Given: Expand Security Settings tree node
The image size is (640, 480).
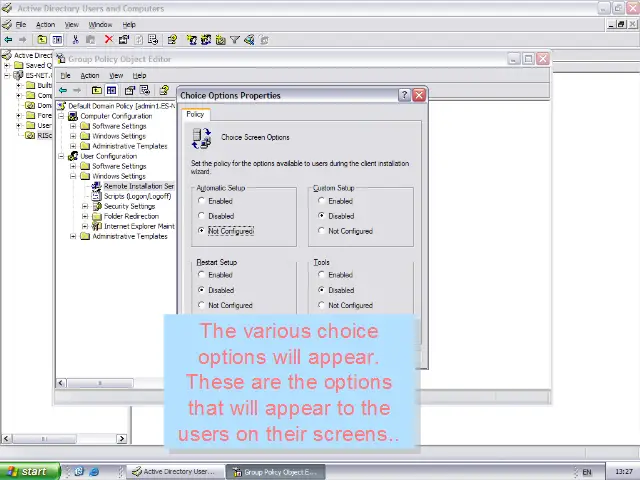Looking at the screenshot, I should pos(85,207).
